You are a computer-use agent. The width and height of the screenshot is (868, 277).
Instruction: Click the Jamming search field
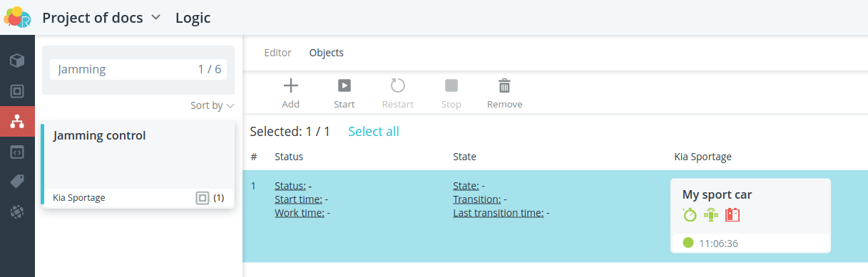click(x=138, y=69)
